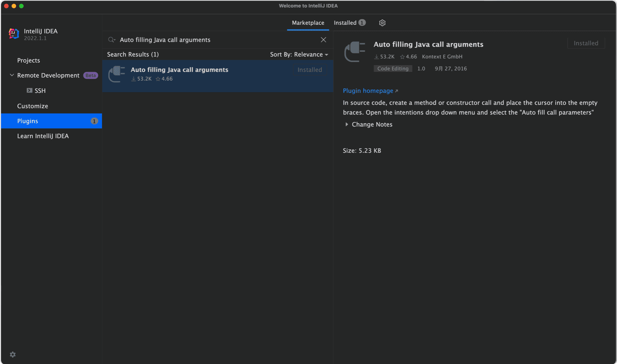Click the star rating icon in details pane

[403, 57]
